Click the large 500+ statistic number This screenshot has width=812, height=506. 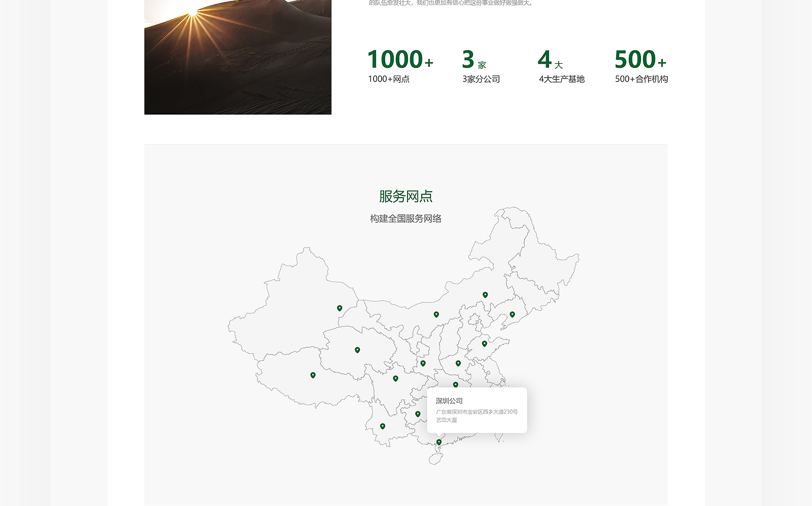640,59
